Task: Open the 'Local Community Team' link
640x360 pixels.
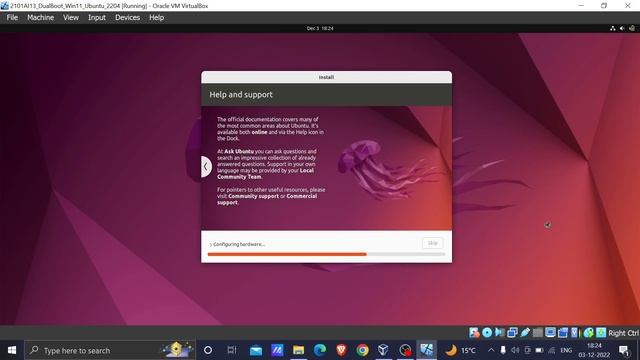Action: tap(265, 173)
